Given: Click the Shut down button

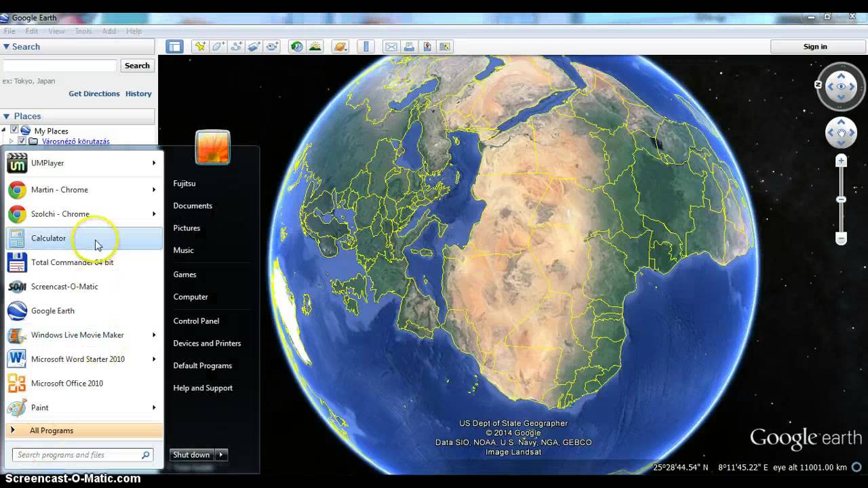Looking at the screenshot, I should point(192,455).
